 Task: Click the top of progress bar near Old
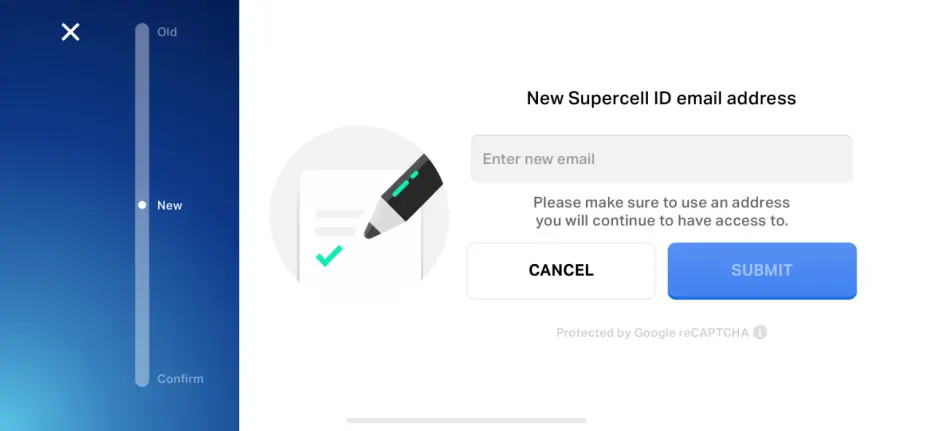click(142, 32)
